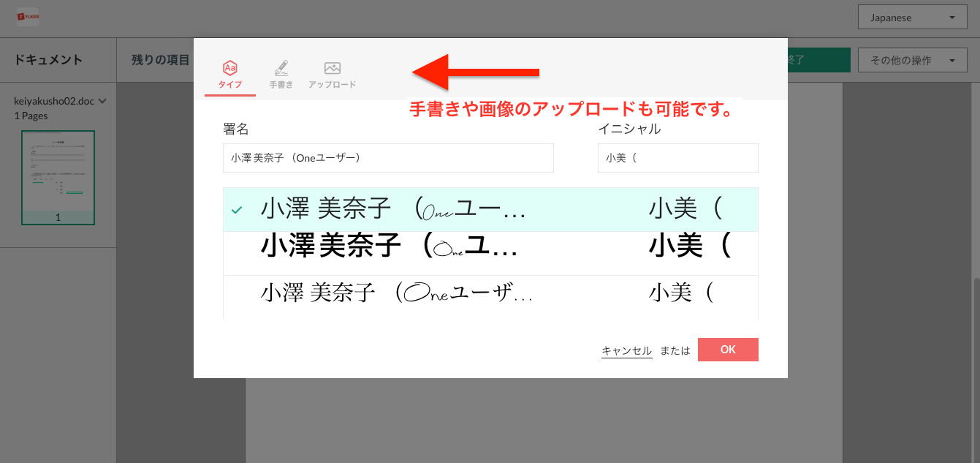Open the Japanese language dropdown
This screenshot has width=980, height=463.
click(913, 18)
